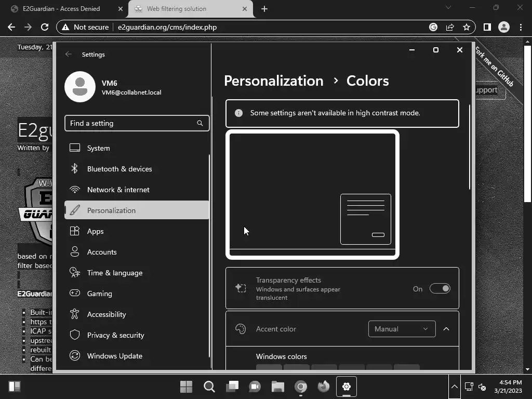Open Chrome on taskbar
This screenshot has width=532, height=399.
pos(301,387)
